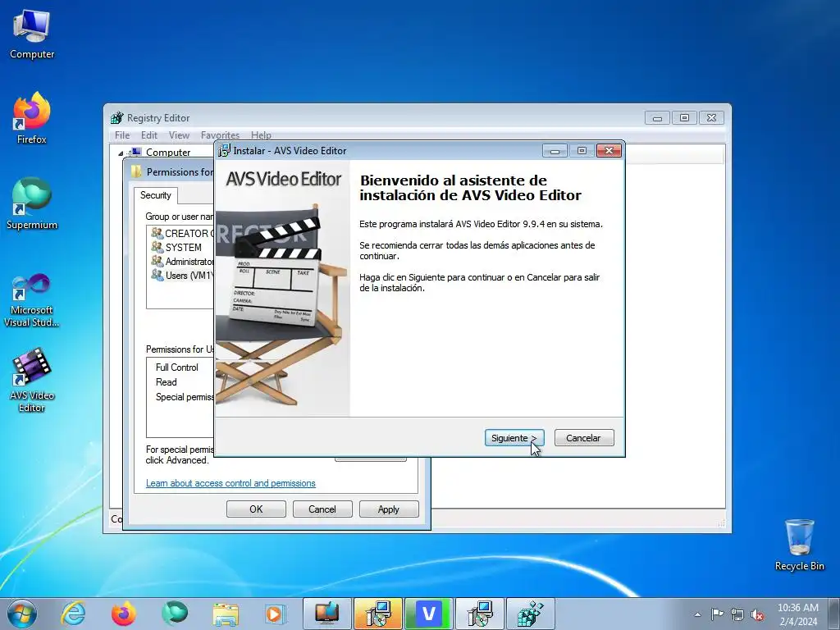Click Apply in the Permissions dialog
Viewport: 840px width, 630px height.
[x=388, y=509]
